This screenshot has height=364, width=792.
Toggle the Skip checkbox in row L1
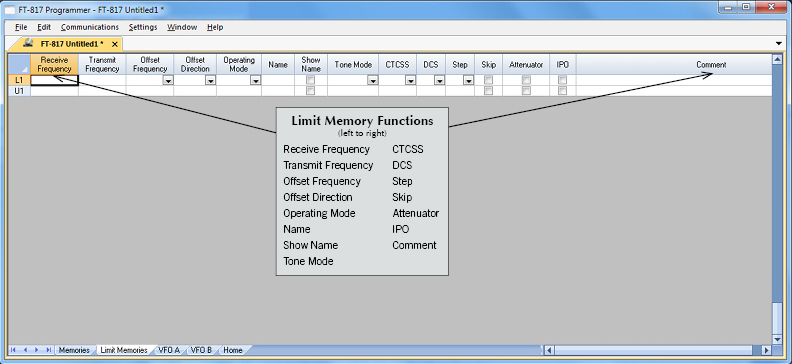[488, 80]
